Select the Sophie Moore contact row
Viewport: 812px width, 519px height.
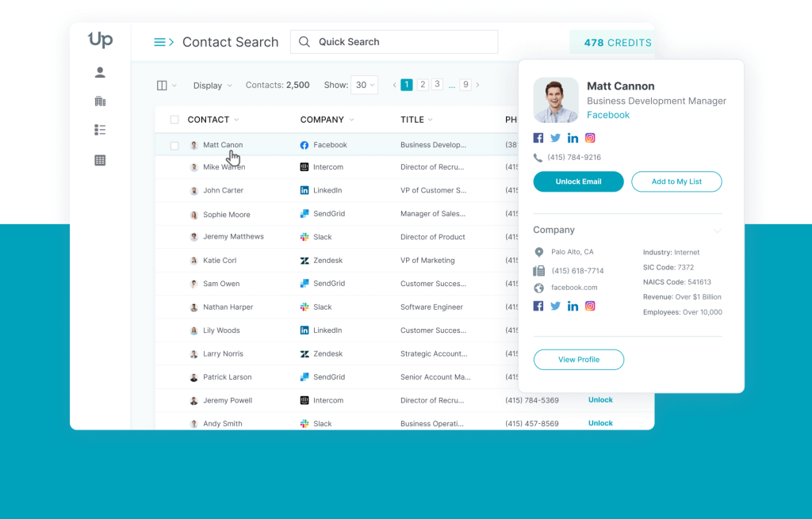pos(336,214)
